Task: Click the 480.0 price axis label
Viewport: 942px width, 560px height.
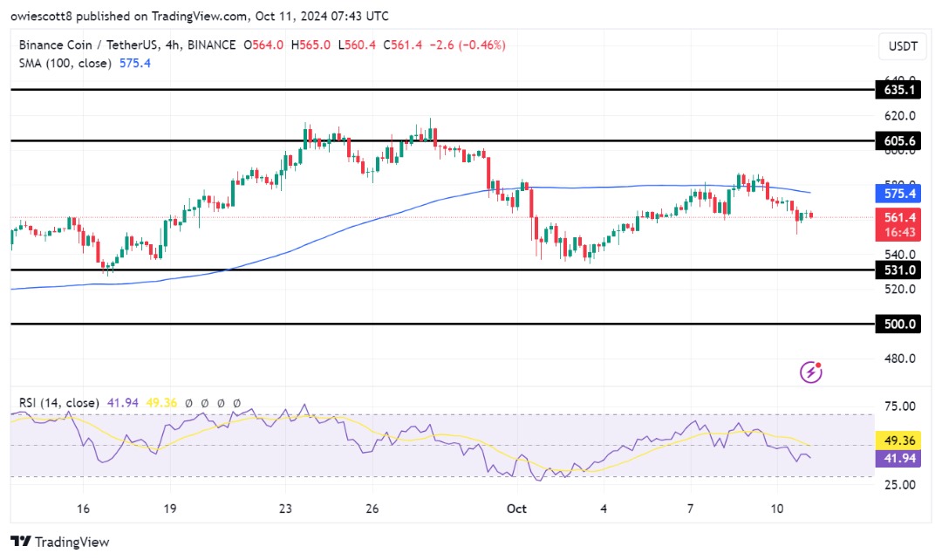Action: click(x=899, y=359)
